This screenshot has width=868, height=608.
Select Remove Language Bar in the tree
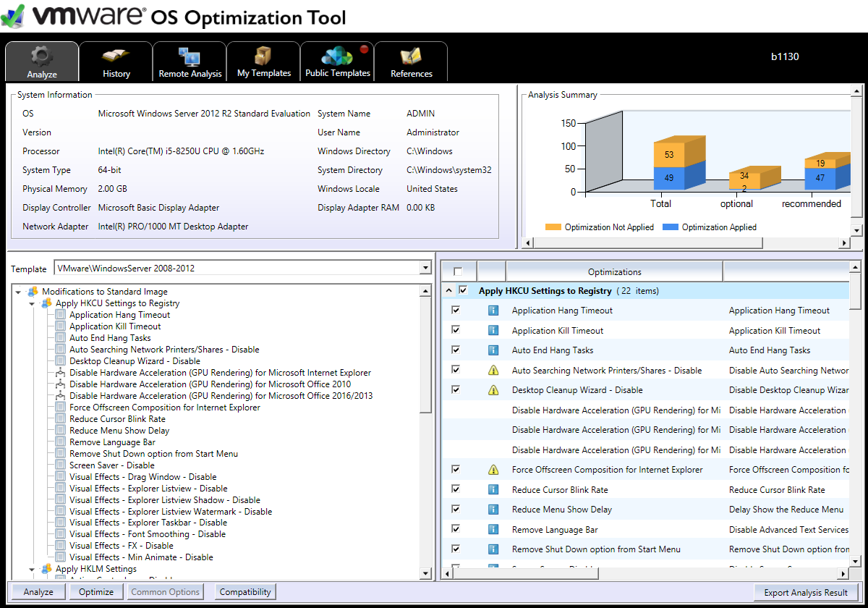click(112, 442)
